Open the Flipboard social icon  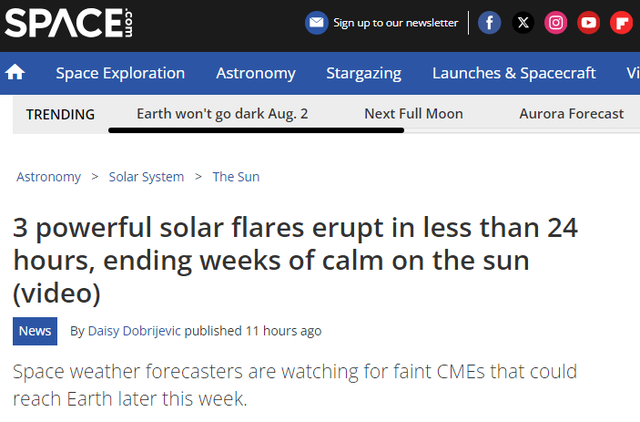point(621,22)
